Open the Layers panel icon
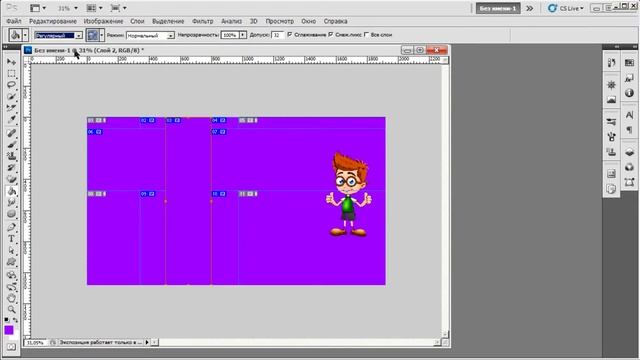 [x=629, y=153]
